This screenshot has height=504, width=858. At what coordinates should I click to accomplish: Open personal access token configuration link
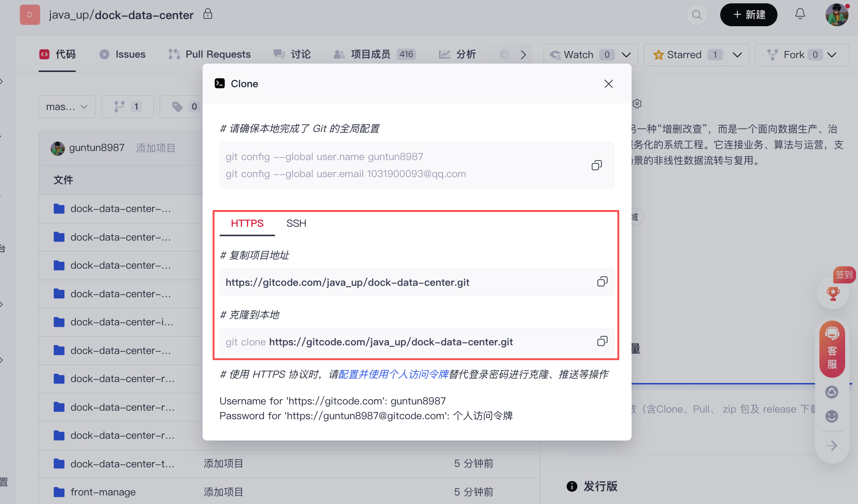click(393, 374)
